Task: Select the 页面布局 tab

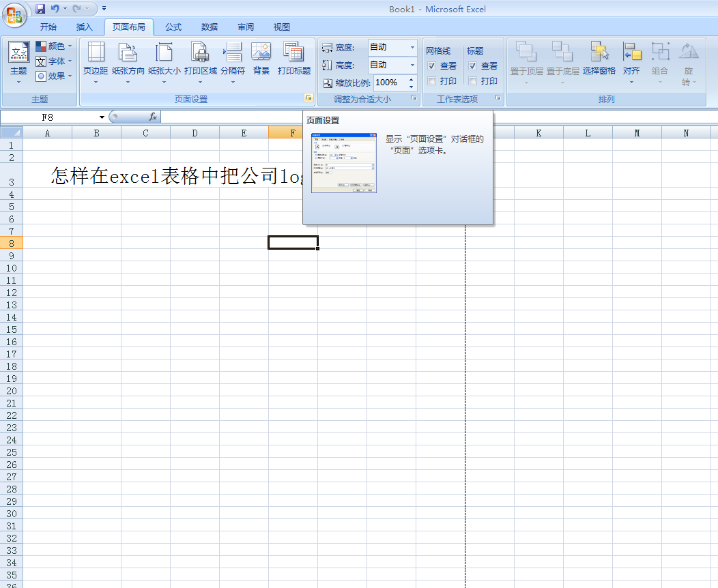Action: [x=129, y=27]
